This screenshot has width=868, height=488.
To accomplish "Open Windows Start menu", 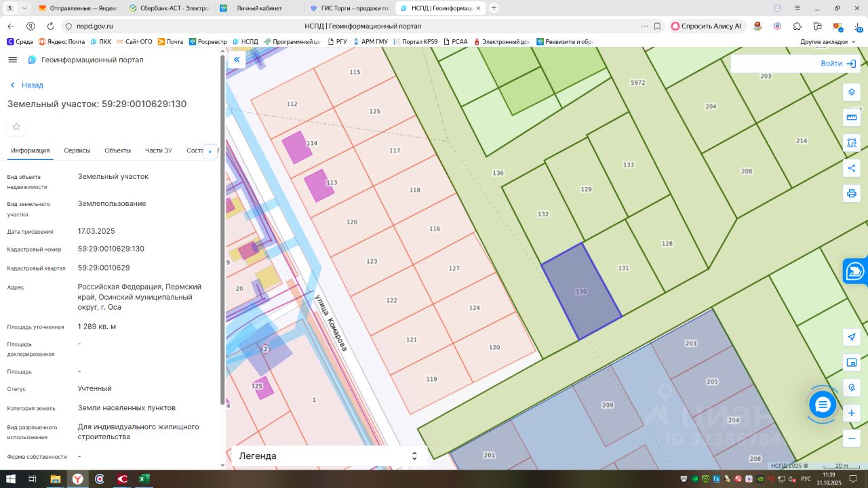I will coord(11,479).
